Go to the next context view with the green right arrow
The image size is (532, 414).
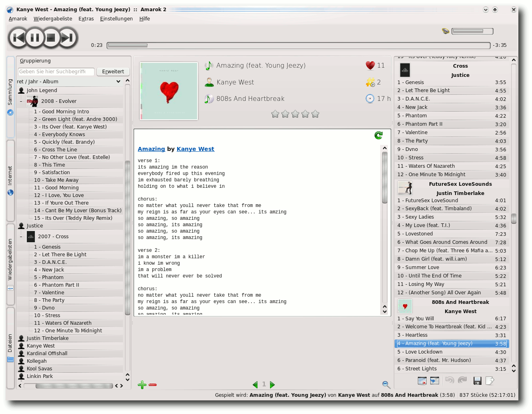click(272, 385)
